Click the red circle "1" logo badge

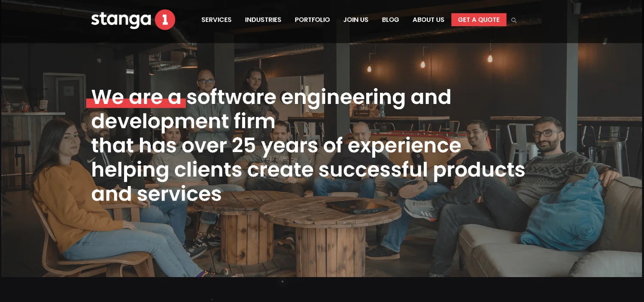[x=165, y=20]
